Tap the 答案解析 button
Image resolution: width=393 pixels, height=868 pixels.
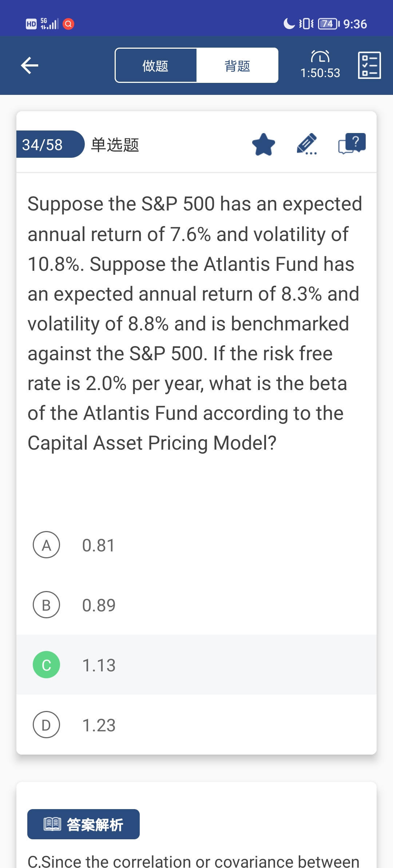click(x=83, y=824)
